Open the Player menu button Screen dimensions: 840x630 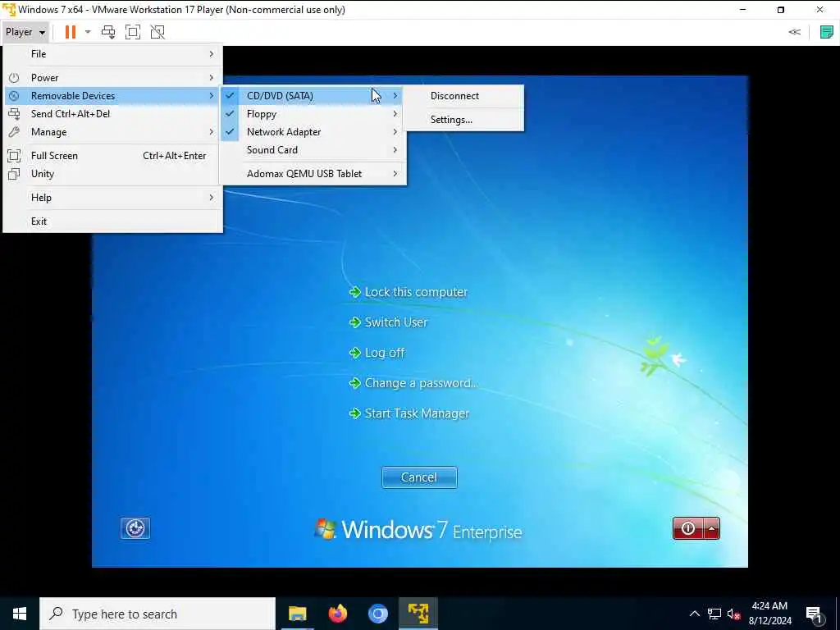(25, 32)
